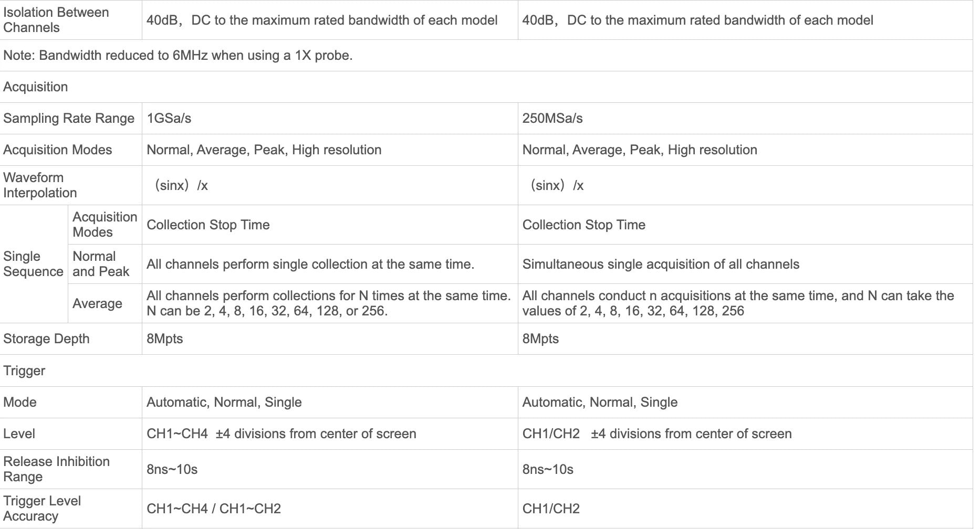
Task: Click the 1GSa/s sampling rate value
Action: [169, 118]
